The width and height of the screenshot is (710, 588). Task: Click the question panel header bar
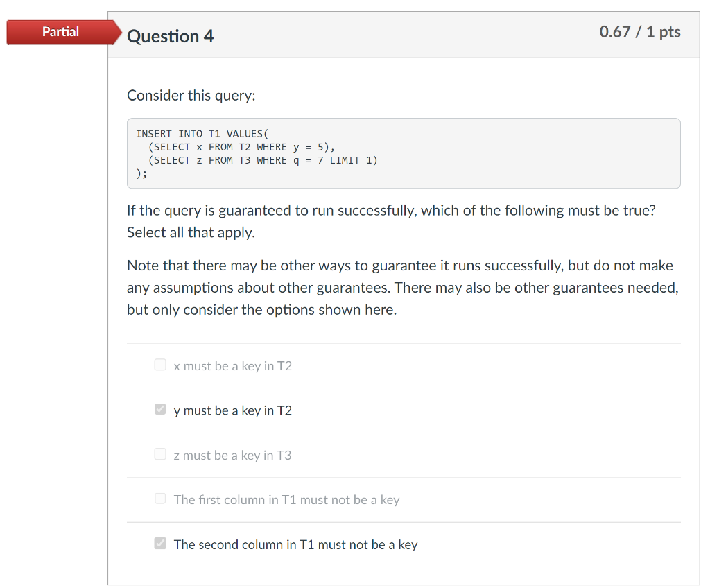tap(404, 32)
